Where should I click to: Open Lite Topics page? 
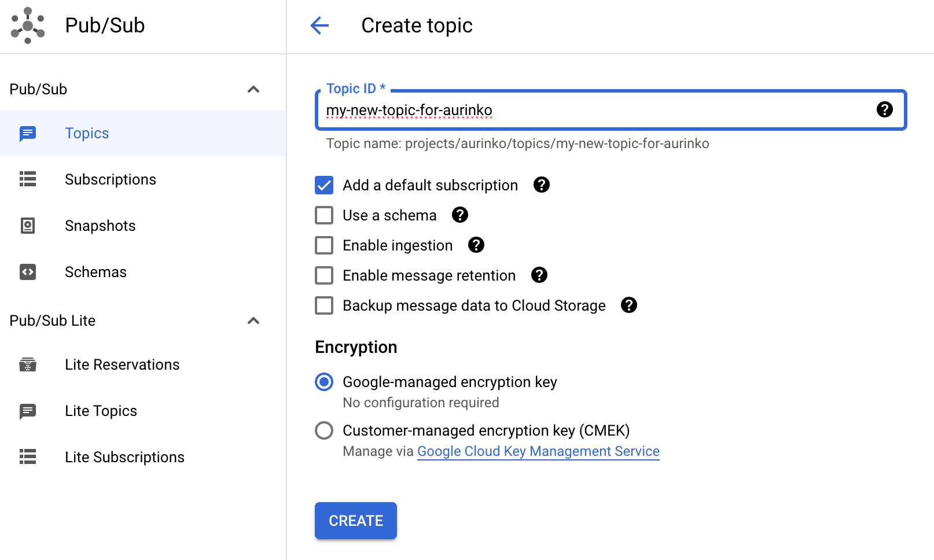143,411
